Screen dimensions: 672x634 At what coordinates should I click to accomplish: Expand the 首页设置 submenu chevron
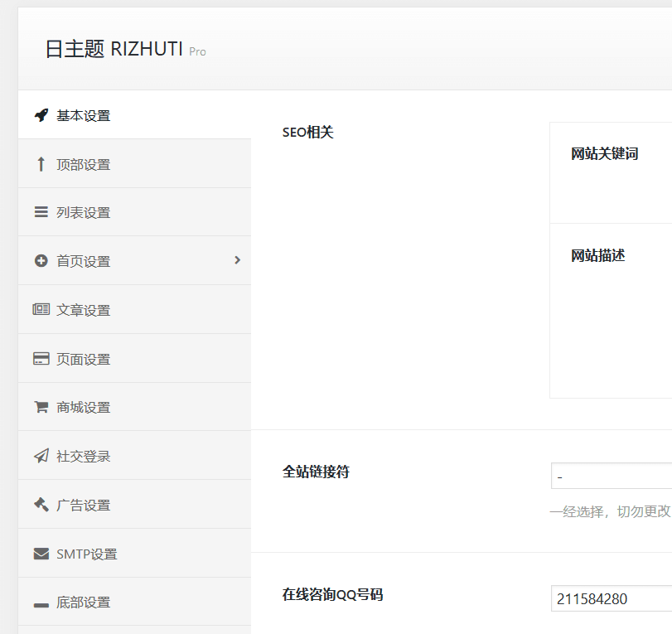click(237, 260)
